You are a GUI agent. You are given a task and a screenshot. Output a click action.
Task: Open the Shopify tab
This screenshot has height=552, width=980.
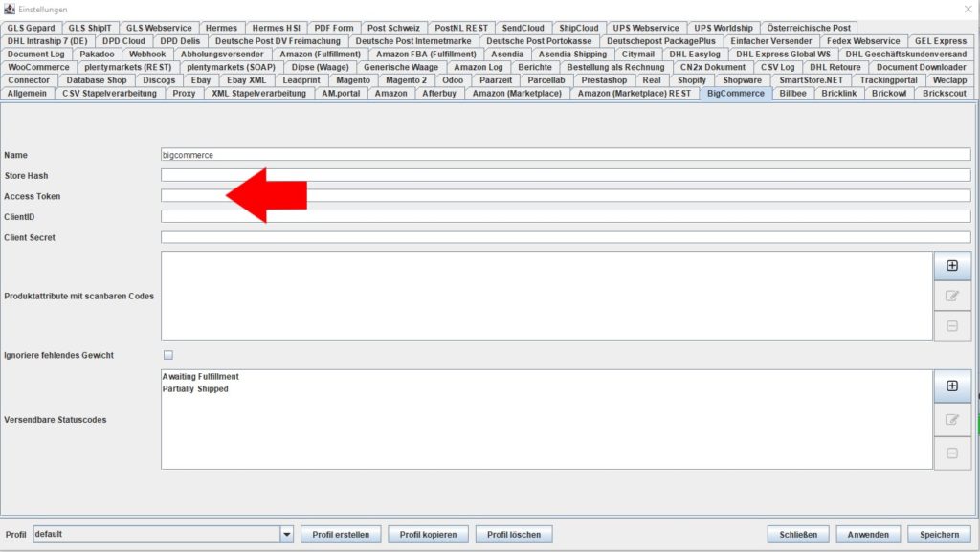tap(692, 80)
